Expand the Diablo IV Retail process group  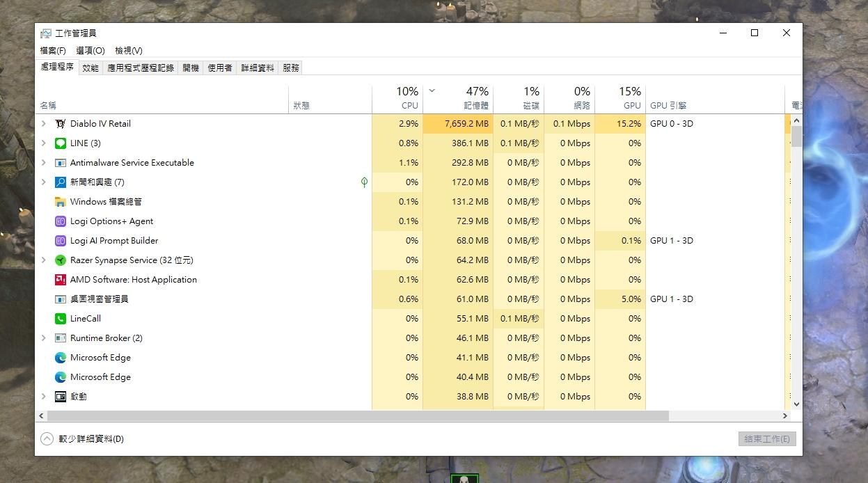click(x=43, y=124)
